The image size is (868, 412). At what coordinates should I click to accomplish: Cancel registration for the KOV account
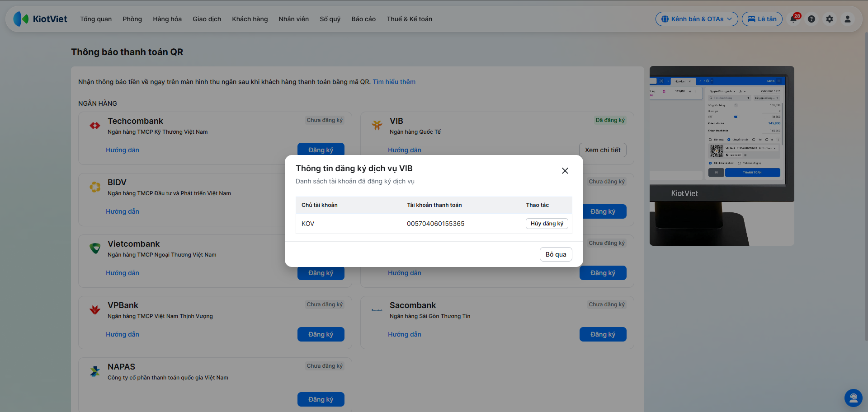tap(547, 224)
